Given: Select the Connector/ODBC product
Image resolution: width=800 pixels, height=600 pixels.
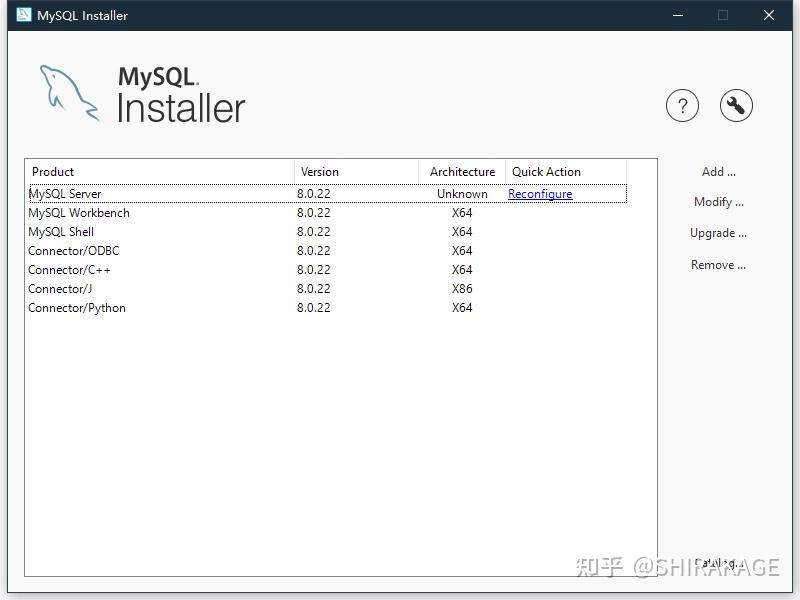Looking at the screenshot, I should tap(150, 251).
